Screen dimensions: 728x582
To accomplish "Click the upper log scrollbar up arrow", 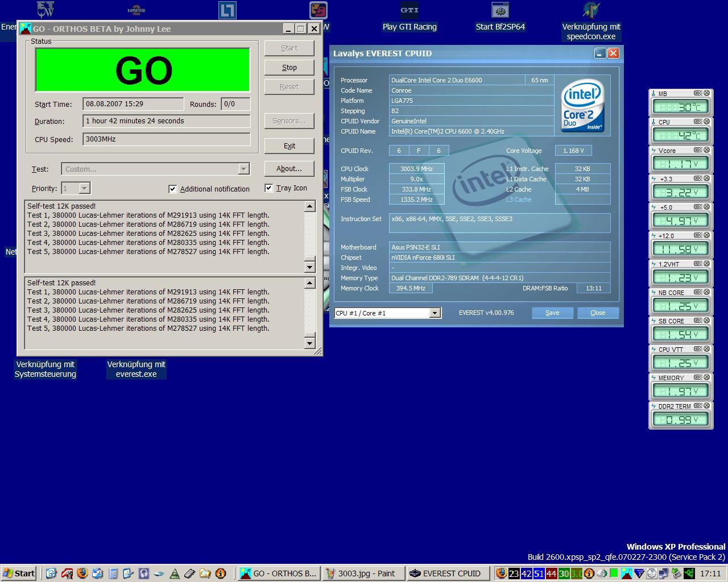I will pos(310,206).
